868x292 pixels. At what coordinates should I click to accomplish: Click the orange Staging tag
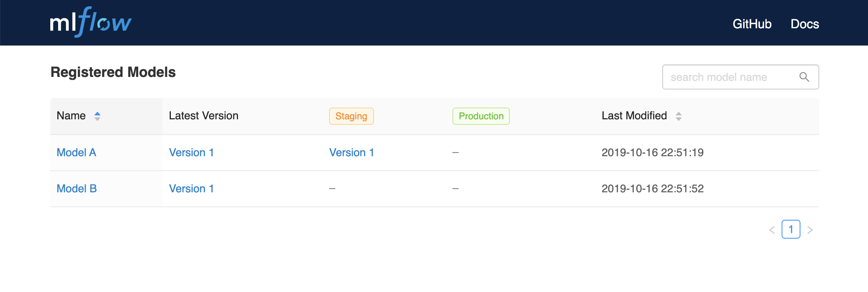[x=351, y=116]
